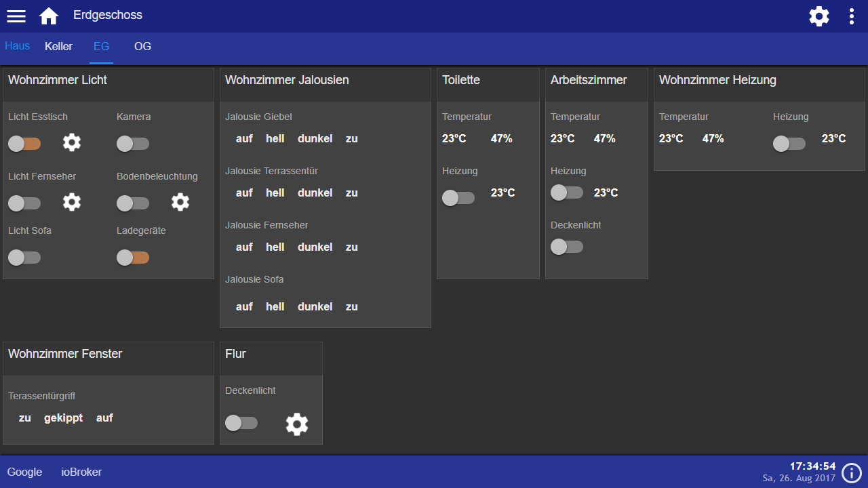Open Licht Fernseher settings gear
The height and width of the screenshot is (488, 868).
click(x=72, y=203)
